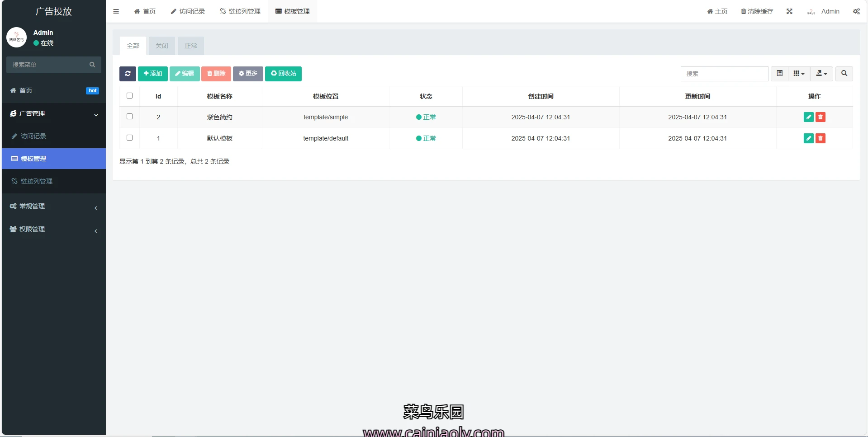Screen dimensions: 868x437
Task: Click the 添加 button
Action: 152,74
